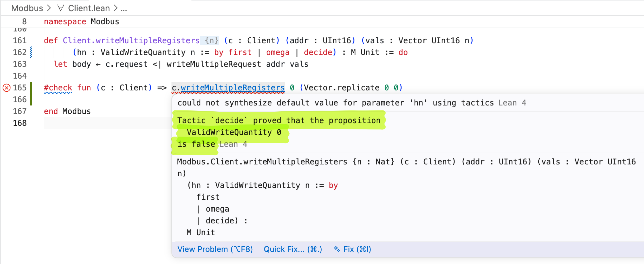Screen dimensions: 644x264
Task: Expand the breadcrumb ellipsis symbol path
Action: pyautogui.click(x=124, y=9)
